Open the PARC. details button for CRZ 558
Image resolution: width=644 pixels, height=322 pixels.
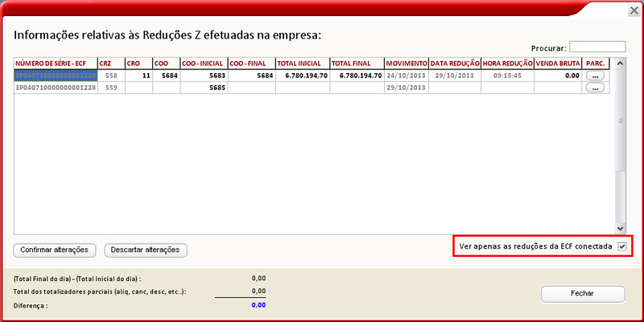pos(595,75)
